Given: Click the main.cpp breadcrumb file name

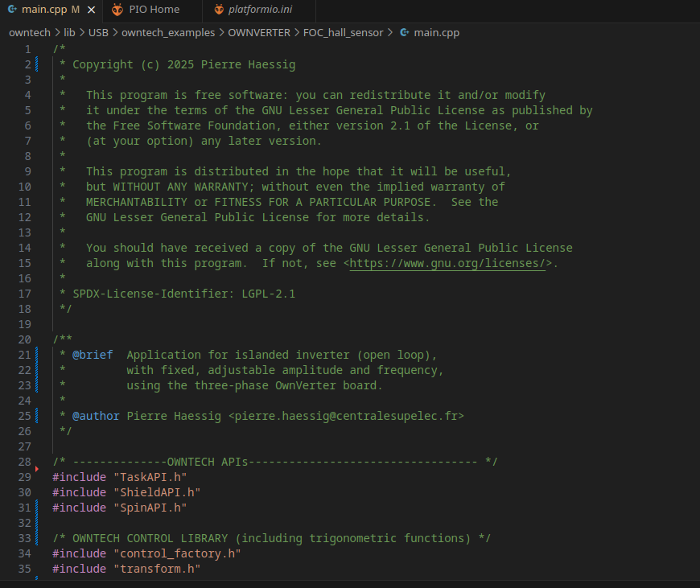Looking at the screenshot, I should [436, 33].
